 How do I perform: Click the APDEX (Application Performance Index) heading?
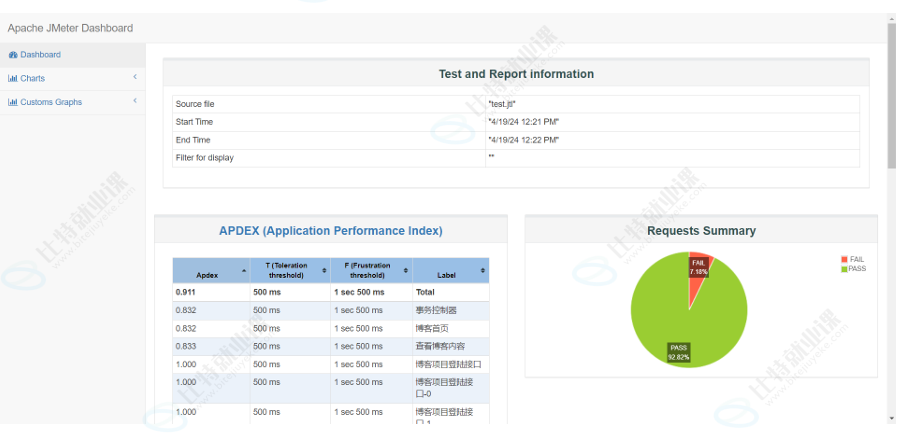(x=331, y=231)
